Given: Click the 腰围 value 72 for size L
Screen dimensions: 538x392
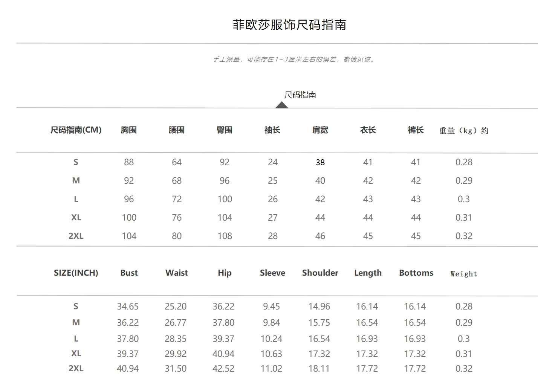Looking at the screenshot, I should [177, 199].
